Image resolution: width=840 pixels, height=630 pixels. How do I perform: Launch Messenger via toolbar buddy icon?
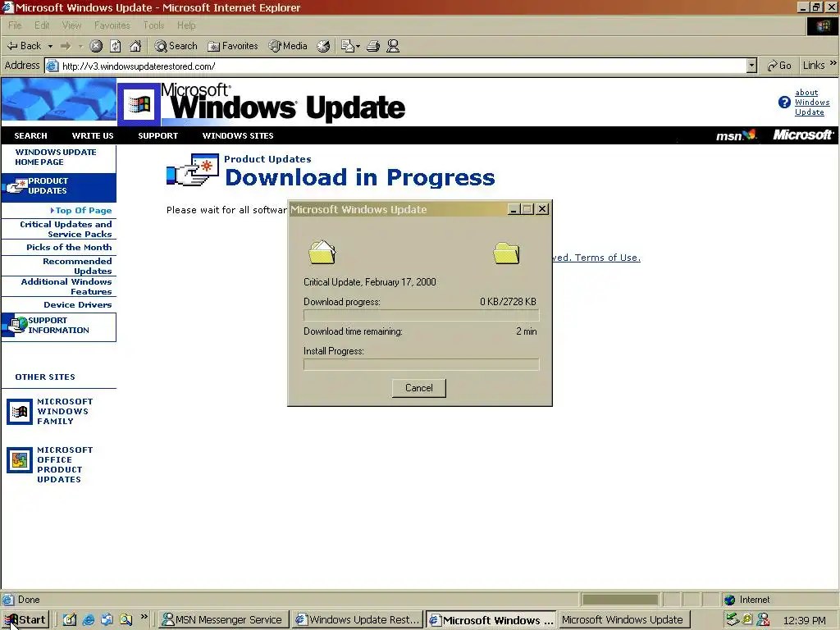tap(393, 46)
